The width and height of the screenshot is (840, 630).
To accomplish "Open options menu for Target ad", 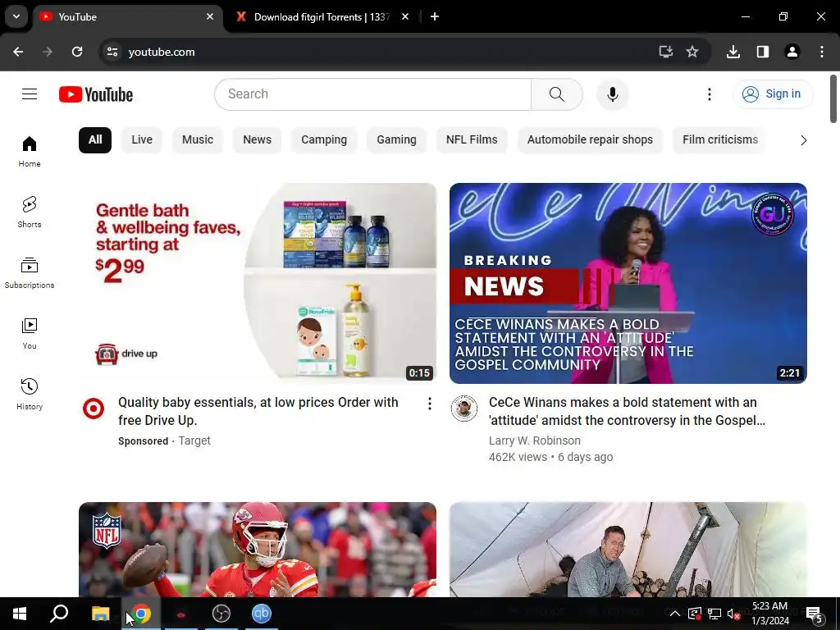I will (x=429, y=404).
